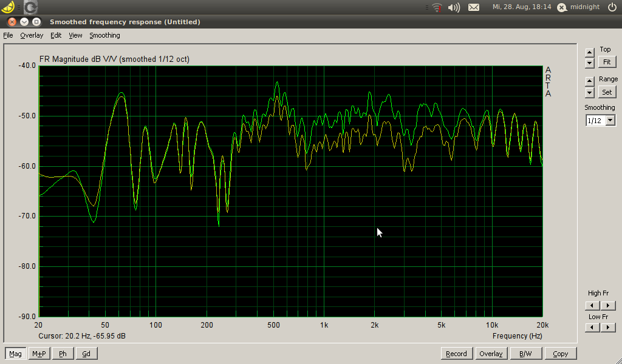
Task: Click the 'ARTA' vertical label beside graph
Action: 549,82
